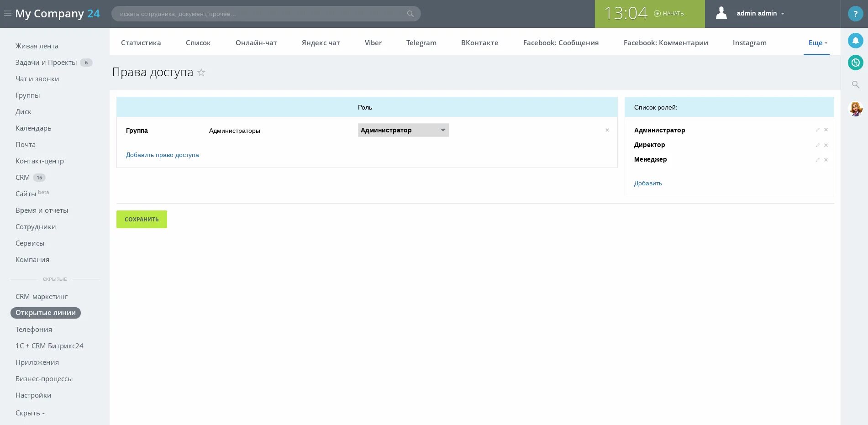Open the hamburger menu beside My Company 24
The width and height of the screenshot is (868, 425).
pyautogui.click(x=8, y=14)
